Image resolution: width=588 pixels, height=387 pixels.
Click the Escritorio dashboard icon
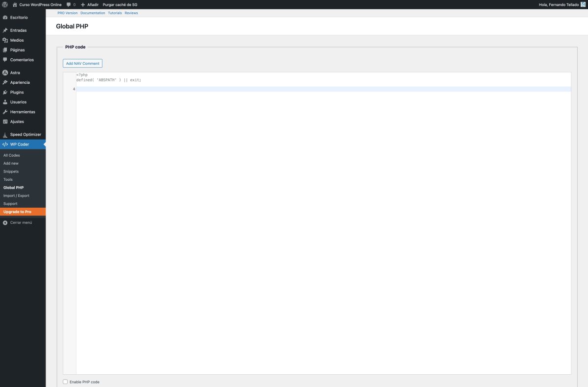click(5, 18)
